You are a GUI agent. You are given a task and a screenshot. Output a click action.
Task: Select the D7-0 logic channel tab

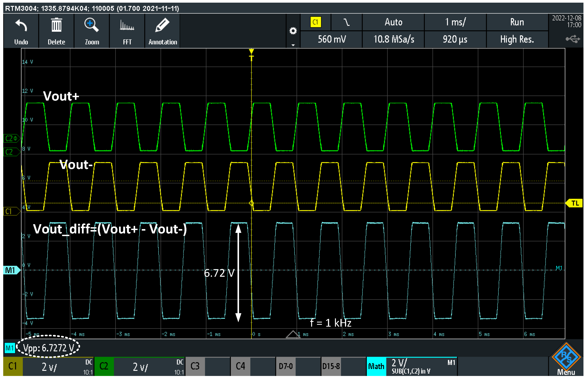point(286,366)
